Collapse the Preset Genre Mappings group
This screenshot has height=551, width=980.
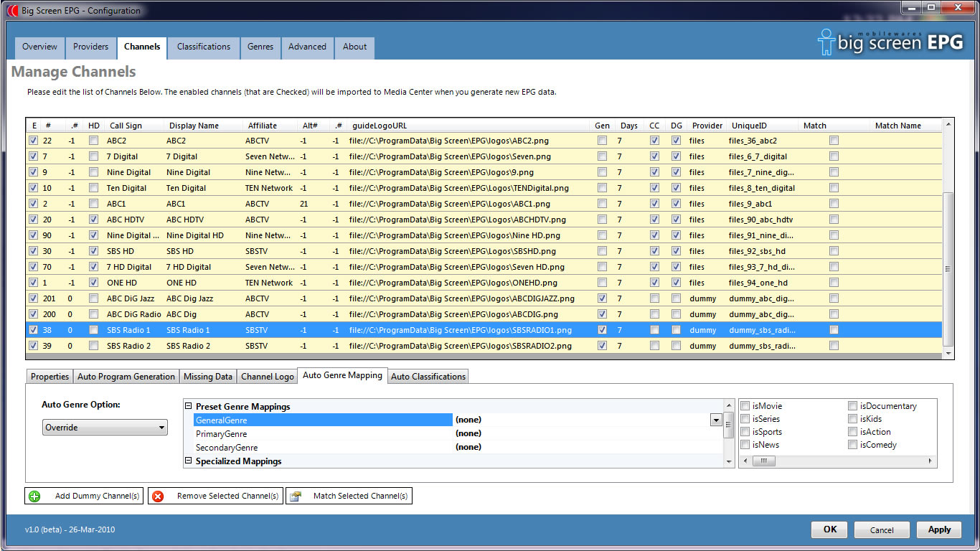click(188, 407)
